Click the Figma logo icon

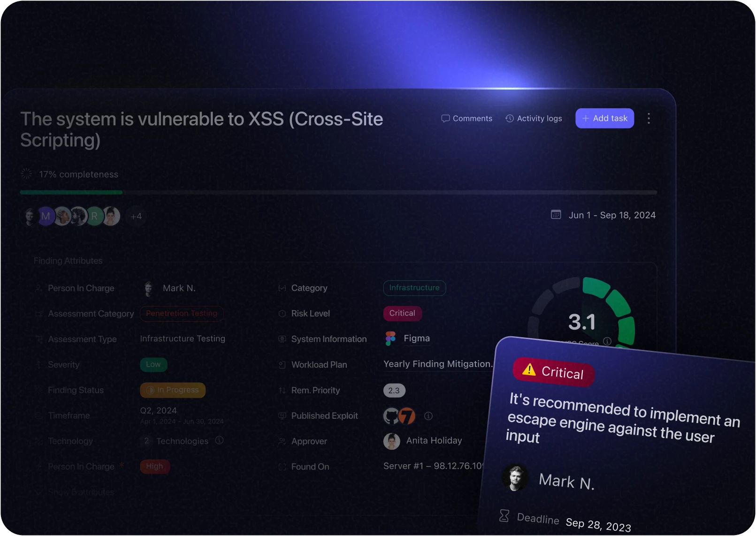pyautogui.click(x=390, y=339)
